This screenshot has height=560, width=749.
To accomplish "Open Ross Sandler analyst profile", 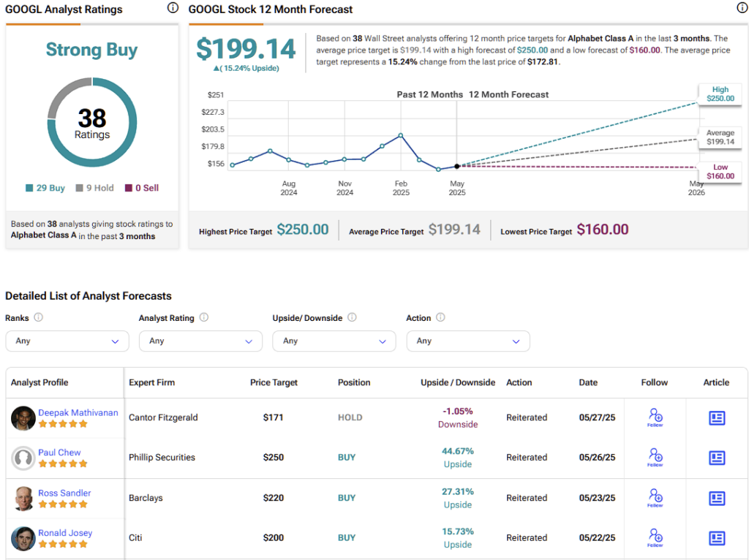I will (64, 493).
